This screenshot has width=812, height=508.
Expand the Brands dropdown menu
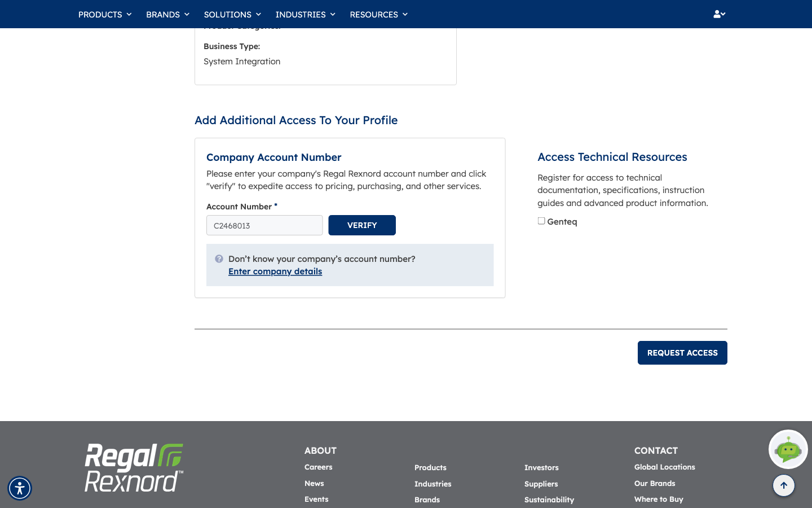168,14
